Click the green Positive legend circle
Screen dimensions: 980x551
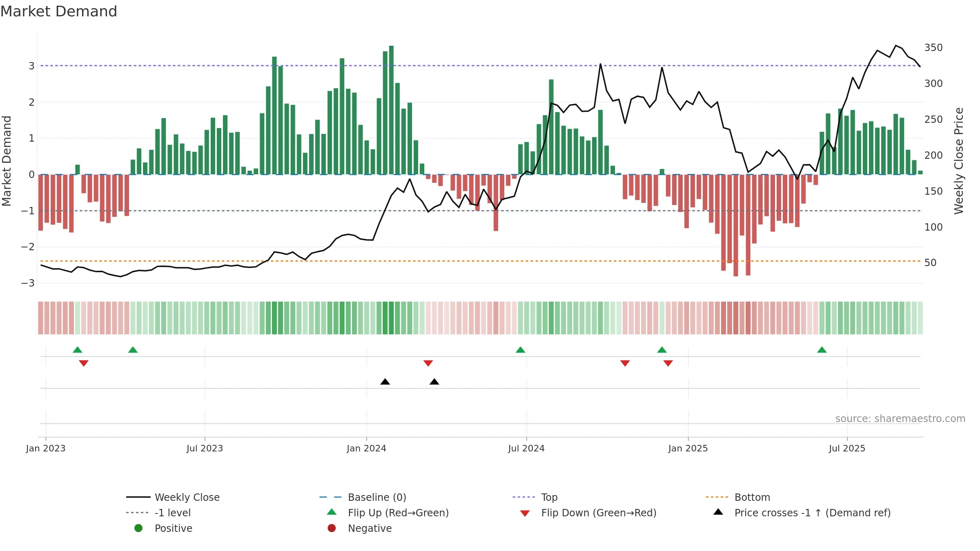pos(138,528)
